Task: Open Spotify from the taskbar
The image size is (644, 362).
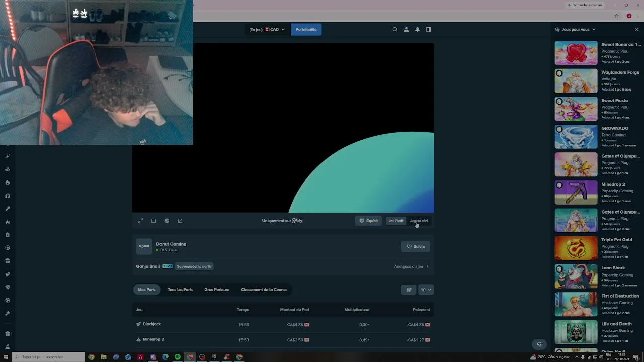Action: tap(178, 357)
